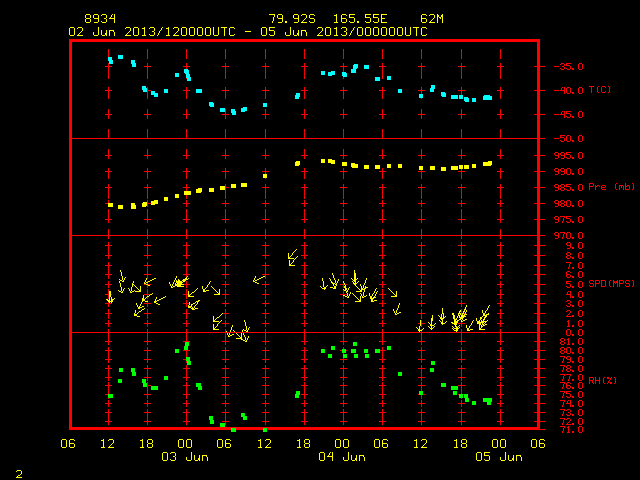Select the 05 Jun date label
640x480 pixels.
coord(499,457)
